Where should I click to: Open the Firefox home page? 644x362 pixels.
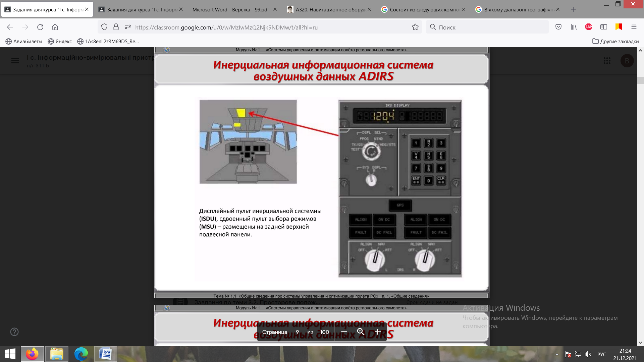coord(55,27)
